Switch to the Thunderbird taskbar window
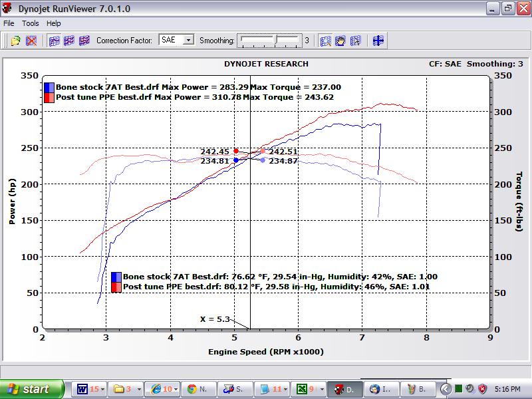 pyautogui.click(x=382, y=389)
